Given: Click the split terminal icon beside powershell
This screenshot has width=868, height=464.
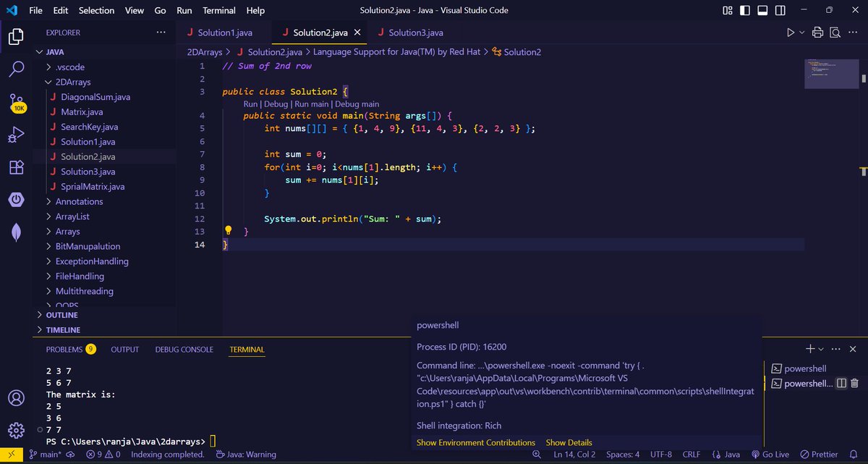Looking at the screenshot, I should point(841,383).
